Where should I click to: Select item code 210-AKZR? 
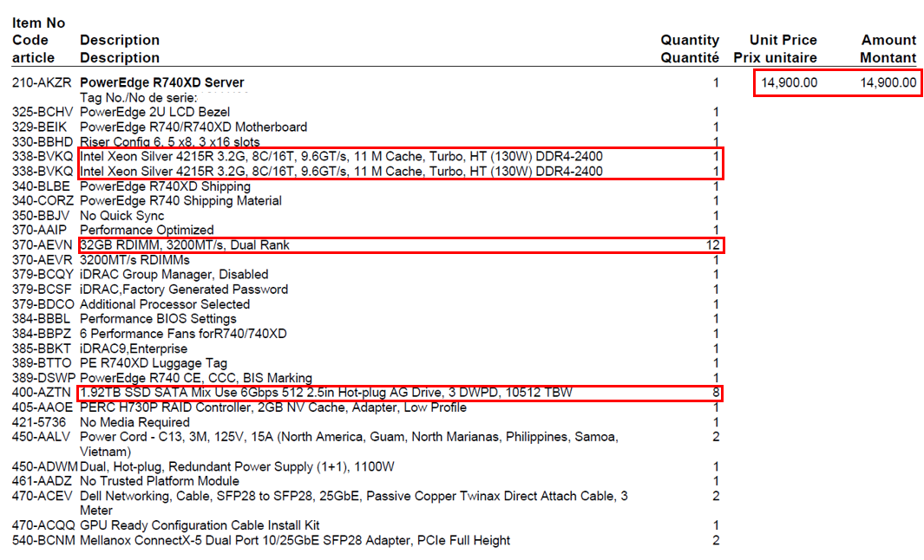(42, 82)
